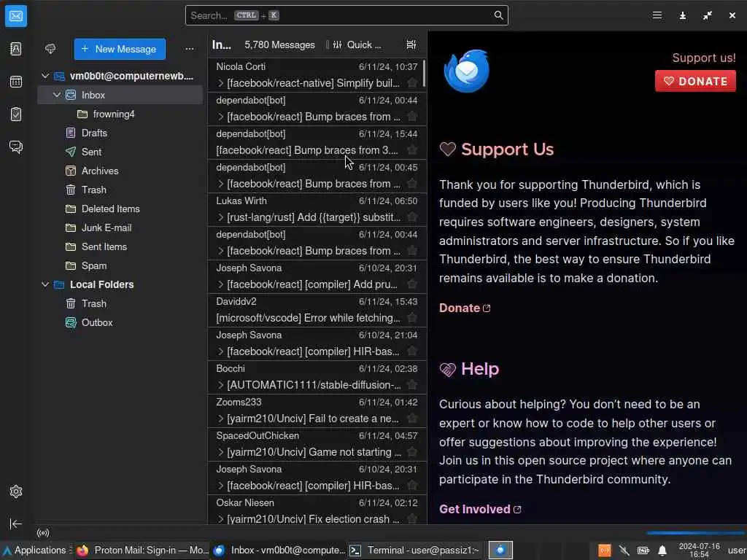Open the Thunderbird app menu
This screenshot has width=747, height=560.
coord(657,15)
